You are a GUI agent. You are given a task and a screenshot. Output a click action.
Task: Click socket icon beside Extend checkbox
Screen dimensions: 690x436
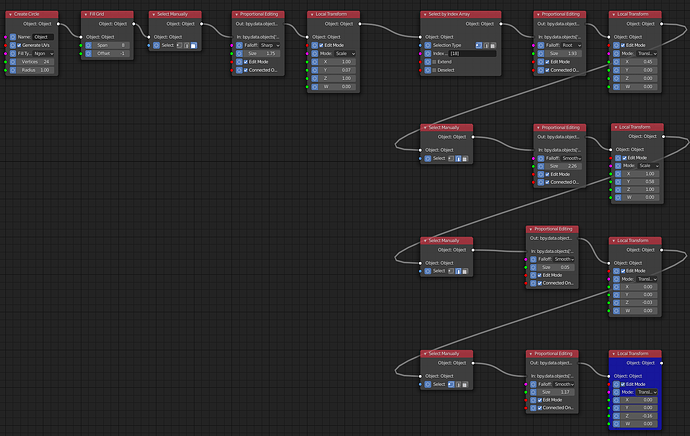(x=428, y=62)
